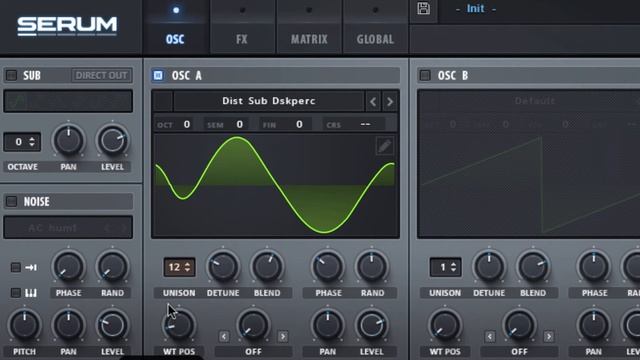Click next OSC B warp mode arrow
The width and height of the screenshot is (640, 360).
549,336
